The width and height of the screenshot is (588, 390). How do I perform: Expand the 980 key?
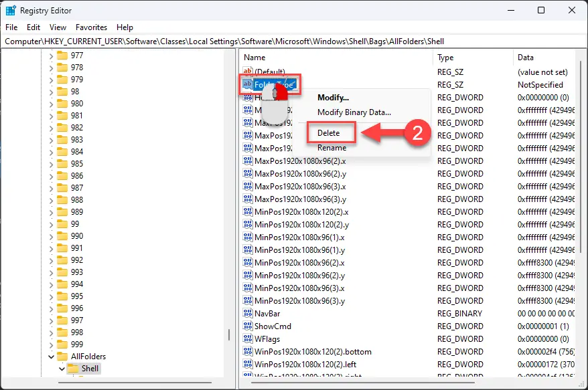point(51,104)
